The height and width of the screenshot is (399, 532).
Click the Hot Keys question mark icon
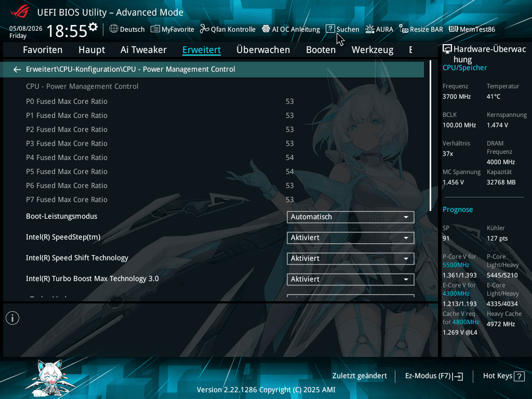pos(519,376)
